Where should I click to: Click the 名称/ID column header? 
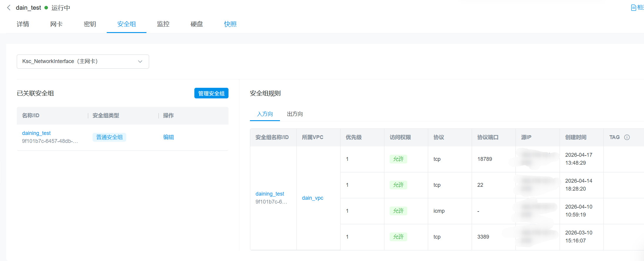pos(31,115)
